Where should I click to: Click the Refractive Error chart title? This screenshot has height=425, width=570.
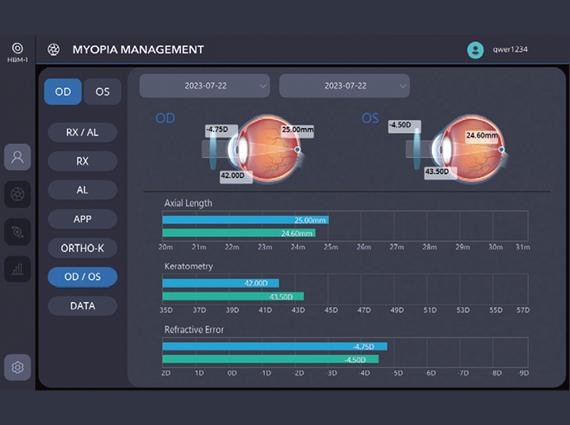pyautogui.click(x=194, y=330)
